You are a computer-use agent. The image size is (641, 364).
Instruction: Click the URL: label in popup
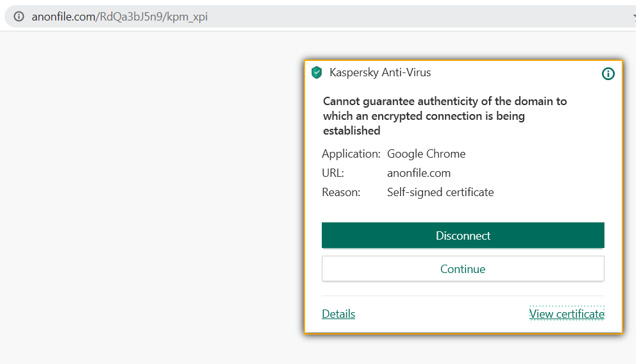point(333,173)
